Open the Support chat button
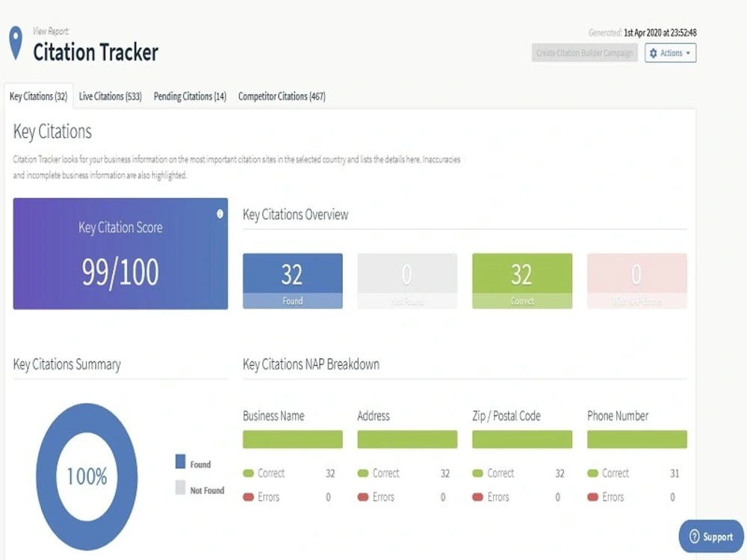The height and width of the screenshot is (560, 747). (x=711, y=537)
